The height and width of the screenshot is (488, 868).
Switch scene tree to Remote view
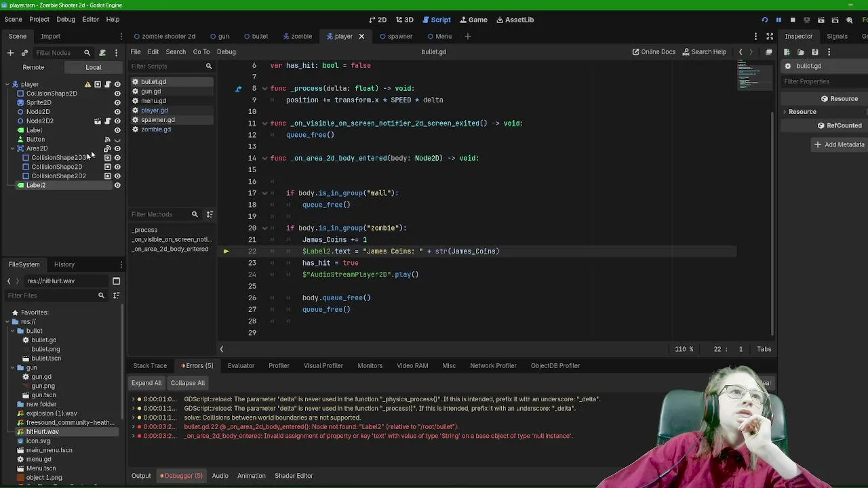click(x=33, y=67)
